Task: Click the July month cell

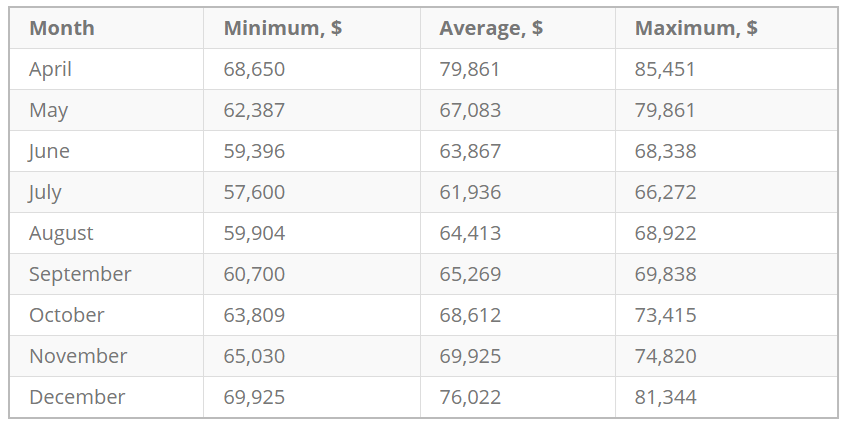Action: tap(46, 192)
